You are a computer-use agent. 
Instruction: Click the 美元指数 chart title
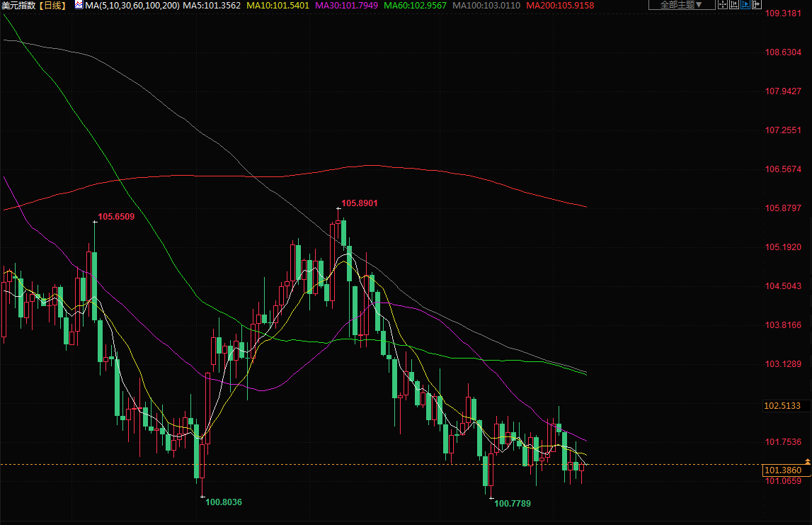click(18, 5)
